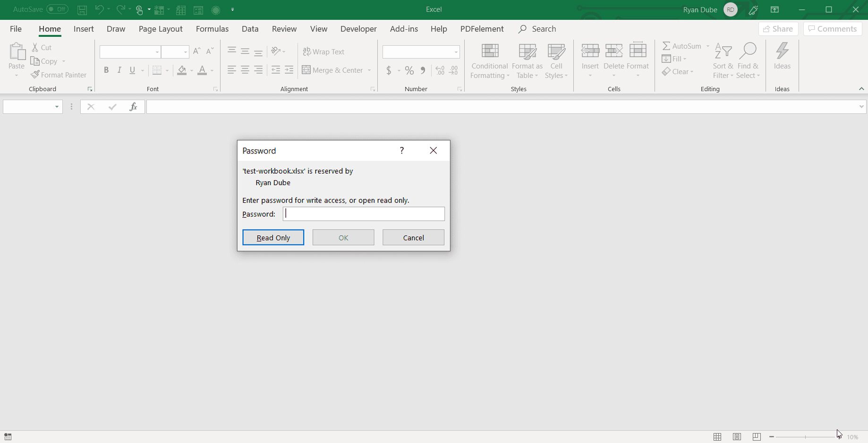Click Accounting Number Format dollar icon
Viewport: 868px width, 443px height.
tap(389, 70)
